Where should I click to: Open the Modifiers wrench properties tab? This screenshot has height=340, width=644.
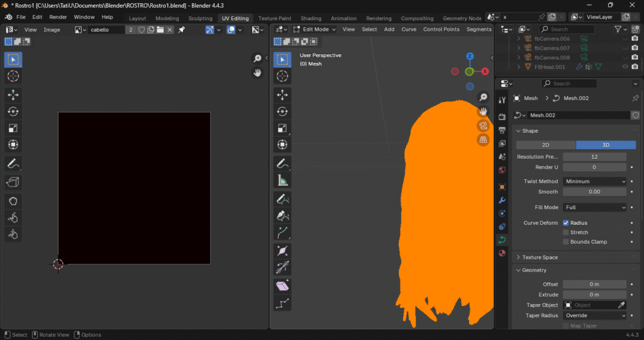[502, 200]
